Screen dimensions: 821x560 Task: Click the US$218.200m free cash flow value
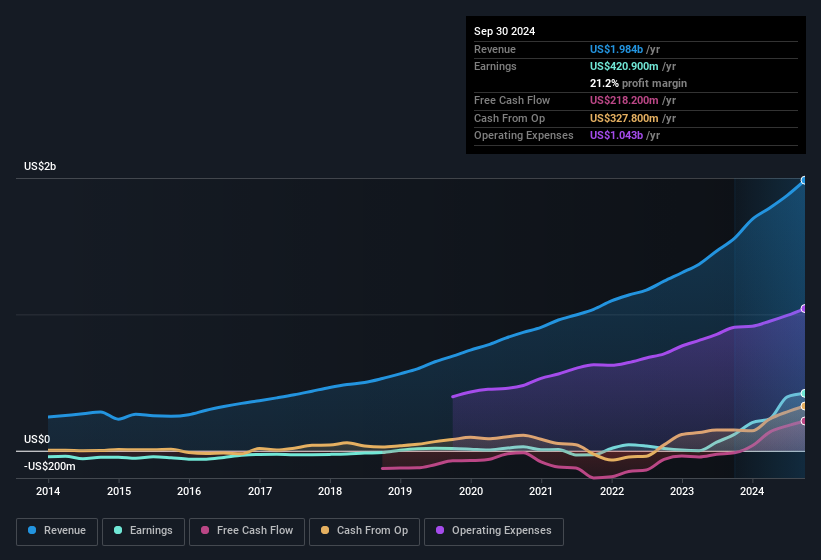tap(625, 100)
